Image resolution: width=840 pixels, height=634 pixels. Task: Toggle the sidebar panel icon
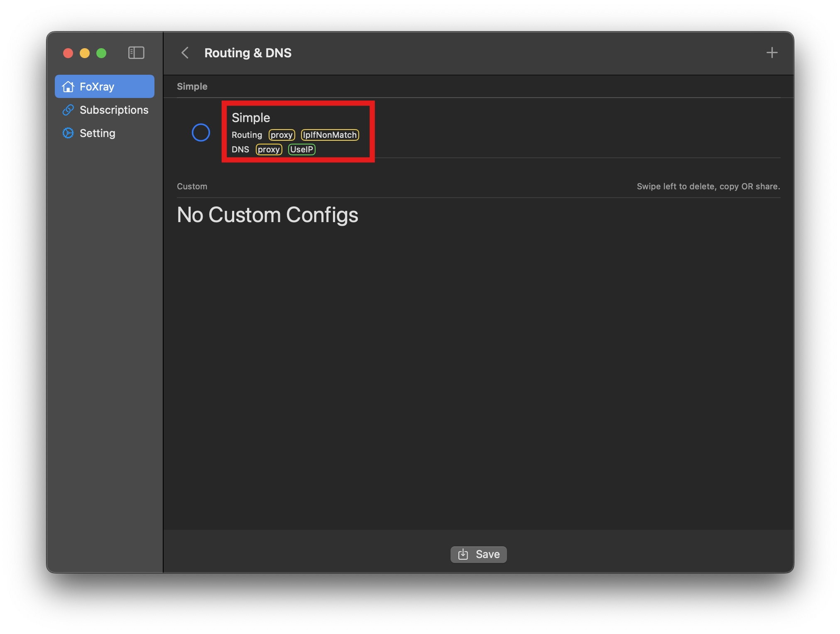pyautogui.click(x=136, y=53)
